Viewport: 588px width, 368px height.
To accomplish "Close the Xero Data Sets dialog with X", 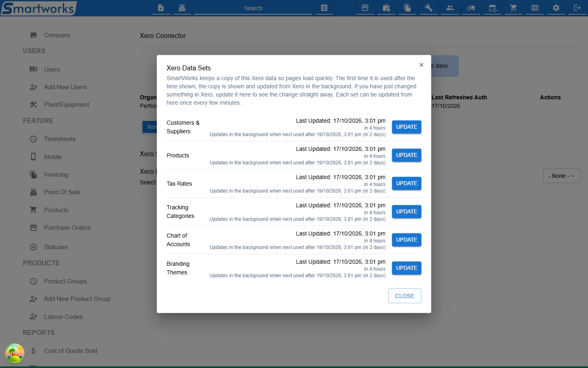I will click(421, 65).
